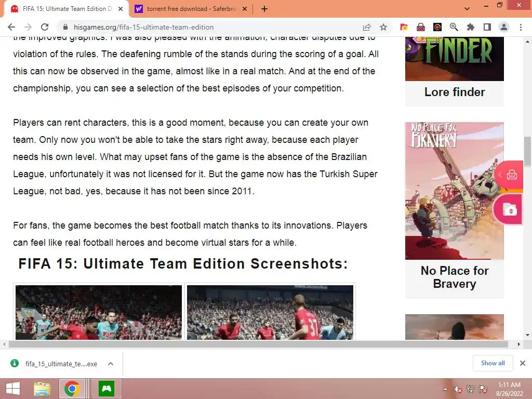Open the red shopping bag extension
This screenshot has width=532, height=399.
(421, 27)
